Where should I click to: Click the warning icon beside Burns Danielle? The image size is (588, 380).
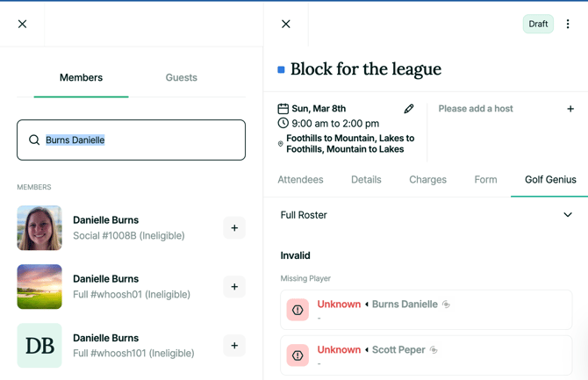tap(298, 310)
